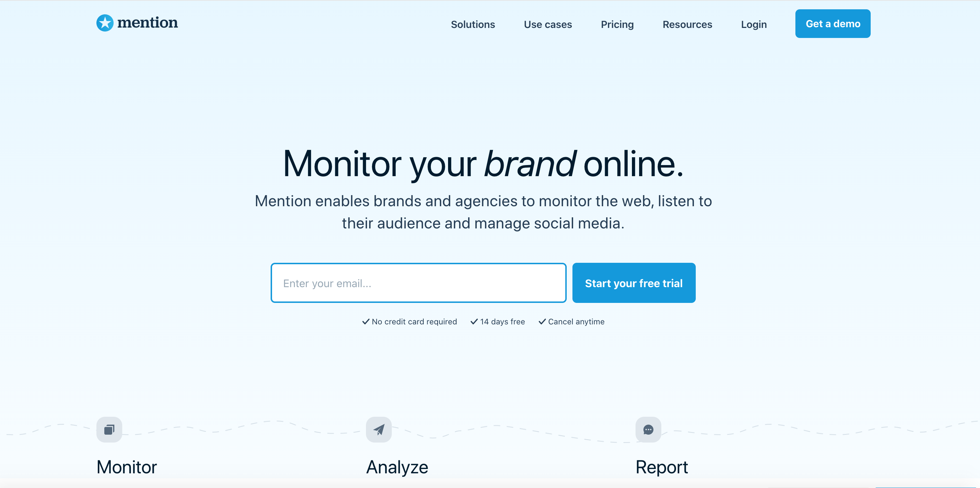Toggle the Cancel anytime checkmark indicator
Image resolution: width=980 pixels, height=488 pixels.
coord(542,322)
